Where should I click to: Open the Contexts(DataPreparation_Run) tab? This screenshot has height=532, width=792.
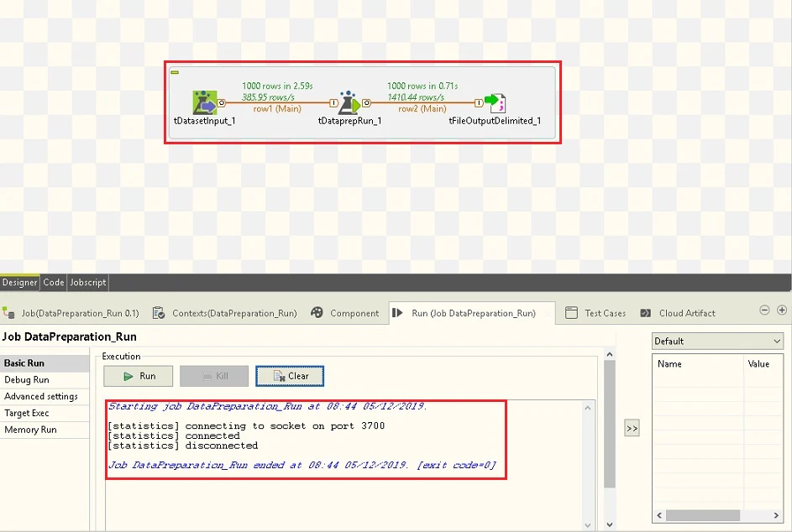225,313
